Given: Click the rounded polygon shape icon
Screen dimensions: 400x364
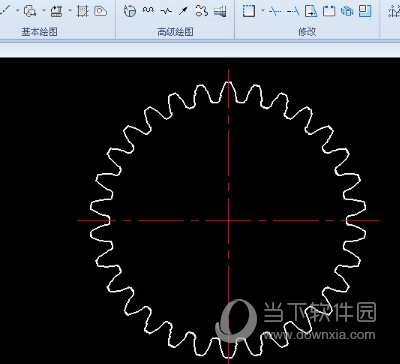Looking at the screenshot, I should [x=100, y=11].
